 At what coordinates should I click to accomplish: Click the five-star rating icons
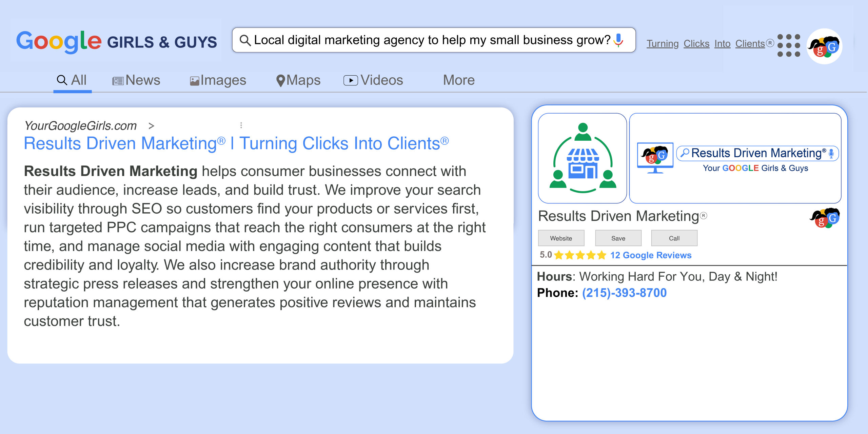pyautogui.click(x=580, y=255)
